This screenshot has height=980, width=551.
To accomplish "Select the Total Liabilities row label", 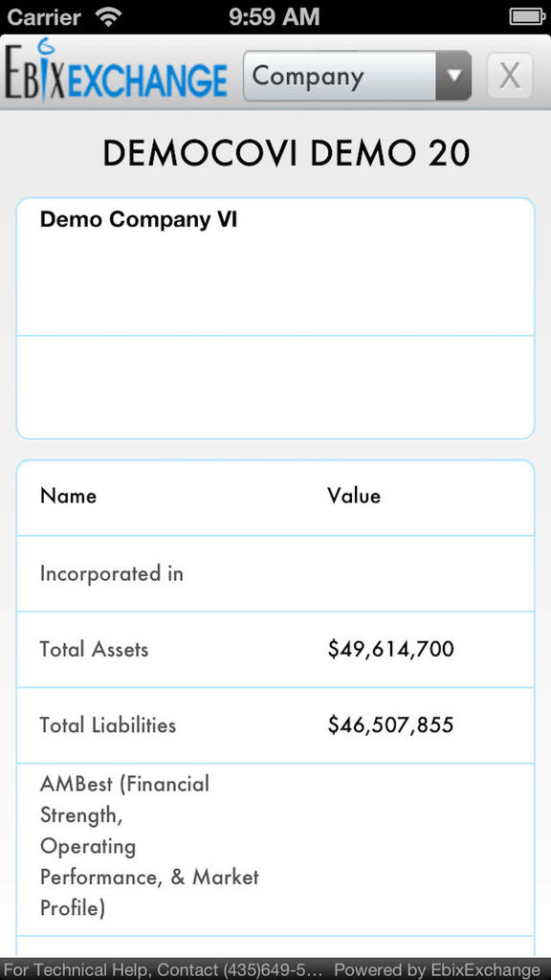I will [x=108, y=725].
